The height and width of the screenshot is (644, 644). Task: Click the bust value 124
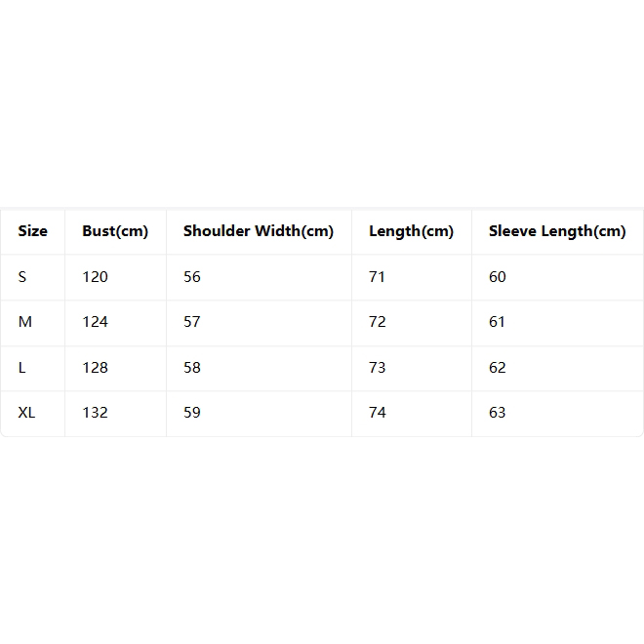[x=96, y=322]
